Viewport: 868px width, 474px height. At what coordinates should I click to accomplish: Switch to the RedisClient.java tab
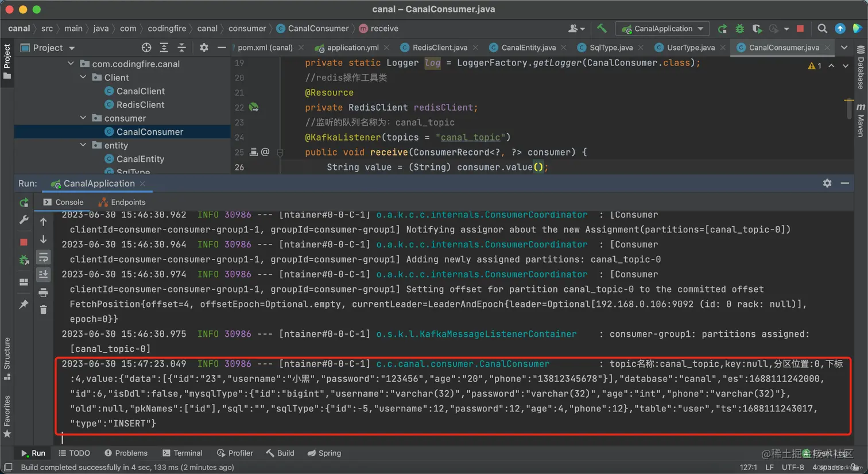point(440,48)
